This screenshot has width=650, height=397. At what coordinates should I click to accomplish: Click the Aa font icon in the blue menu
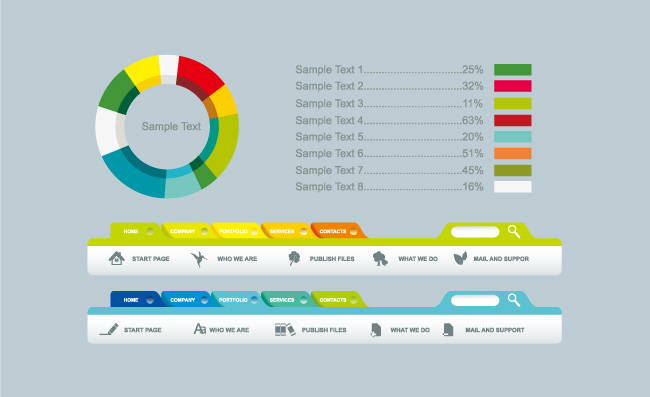(x=199, y=329)
